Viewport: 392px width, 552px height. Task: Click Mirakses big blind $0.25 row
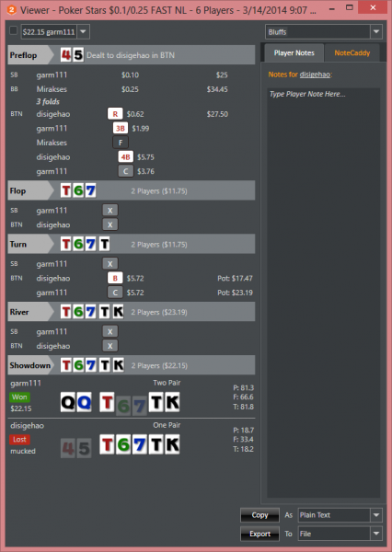click(131, 89)
